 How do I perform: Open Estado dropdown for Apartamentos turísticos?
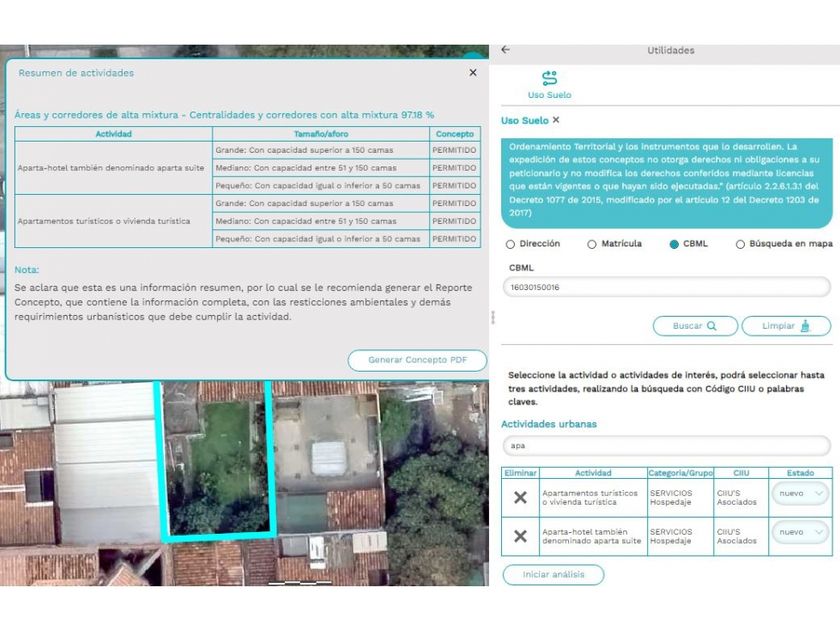click(800, 493)
